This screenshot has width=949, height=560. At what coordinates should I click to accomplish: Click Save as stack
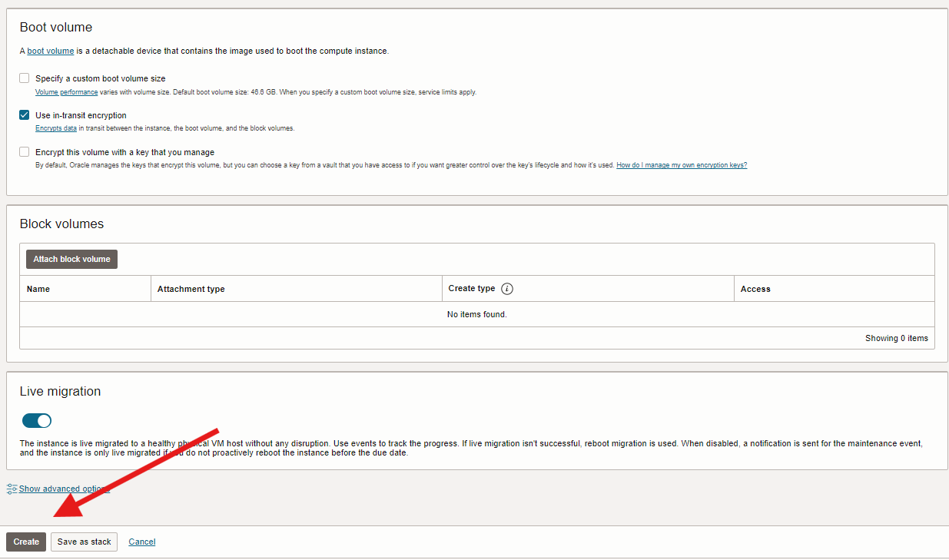[x=84, y=542]
